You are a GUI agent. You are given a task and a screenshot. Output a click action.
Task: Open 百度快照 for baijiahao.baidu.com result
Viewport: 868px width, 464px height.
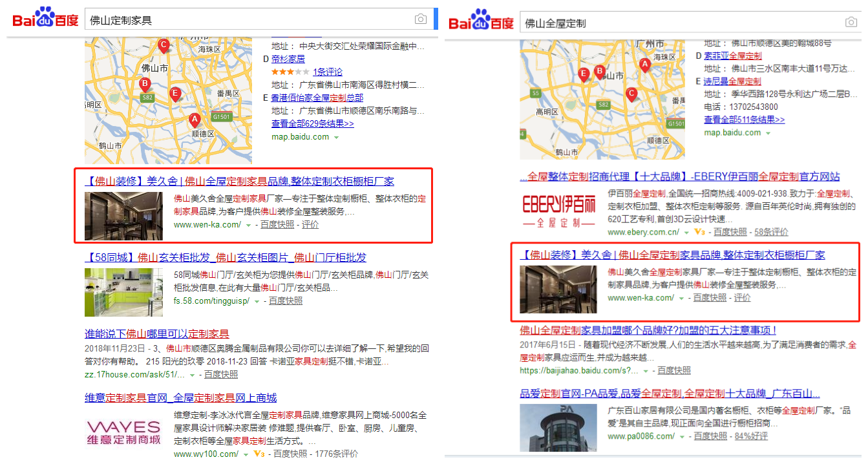pos(674,371)
